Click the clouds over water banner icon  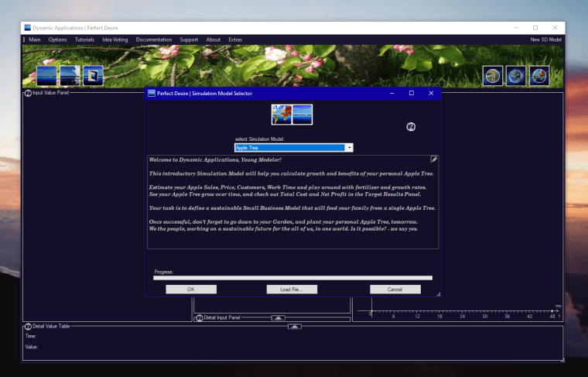coord(70,76)
